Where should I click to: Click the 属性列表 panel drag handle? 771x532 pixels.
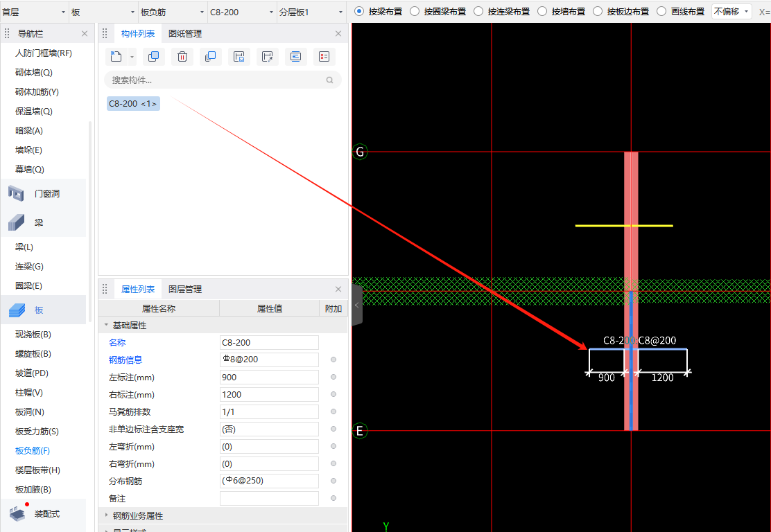105,289
